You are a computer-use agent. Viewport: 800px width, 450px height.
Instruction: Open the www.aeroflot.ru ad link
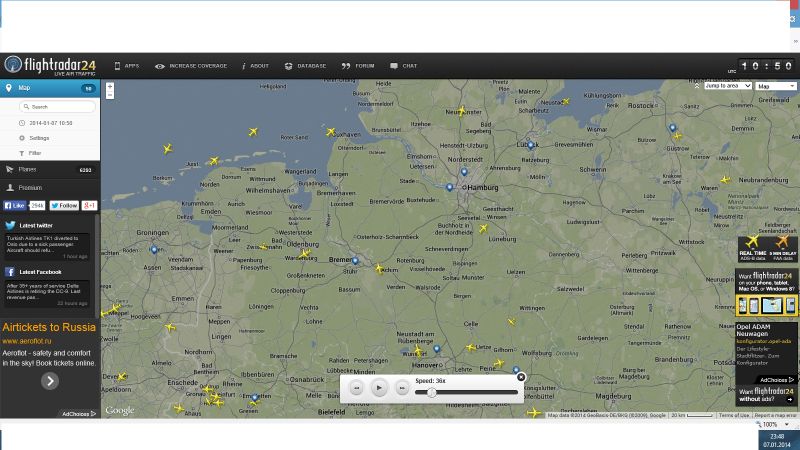[x=27, y=341]
